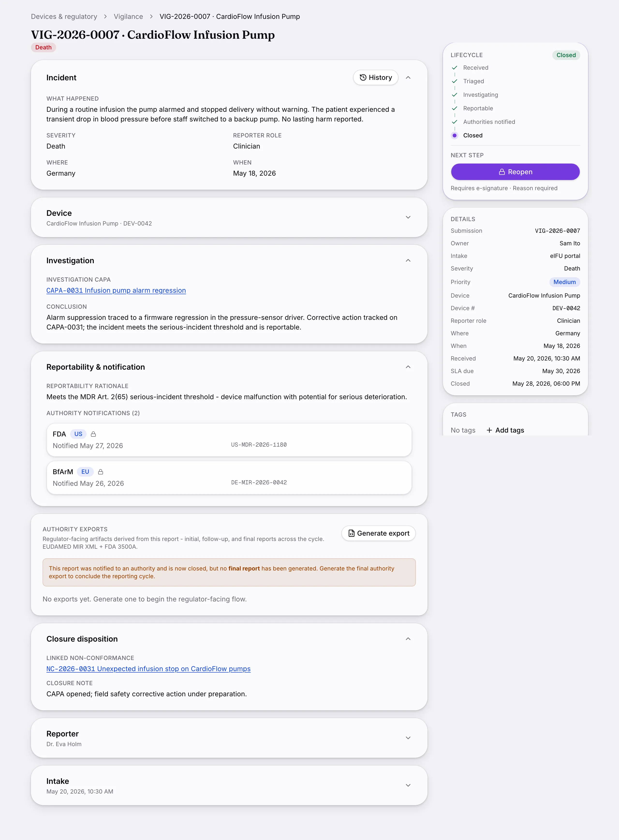Click Intake value eIFU portal
Image resolution: width=619 pixels, height=840 pixels.
pyautogui.click(x=565, y=256)
